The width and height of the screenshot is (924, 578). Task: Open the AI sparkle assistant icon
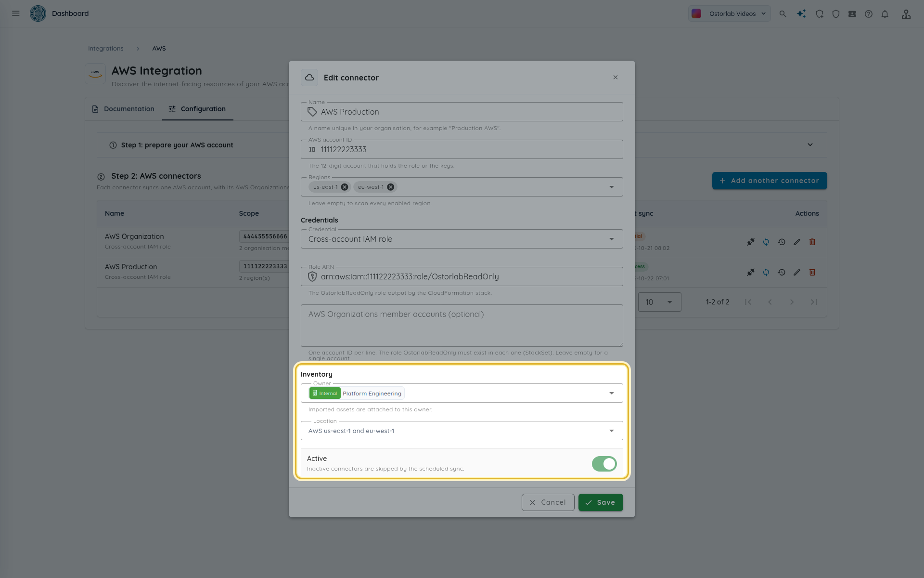click(x=801, y=14)
